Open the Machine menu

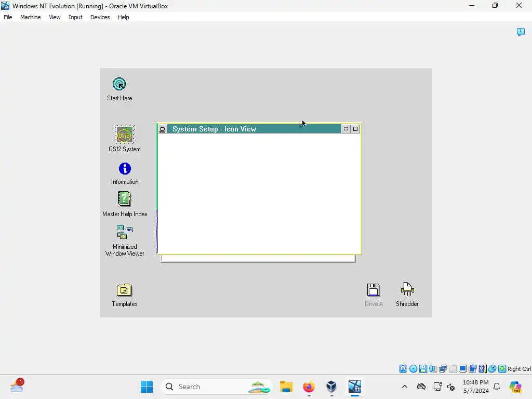pyautogui.click(x=31, y=17)
